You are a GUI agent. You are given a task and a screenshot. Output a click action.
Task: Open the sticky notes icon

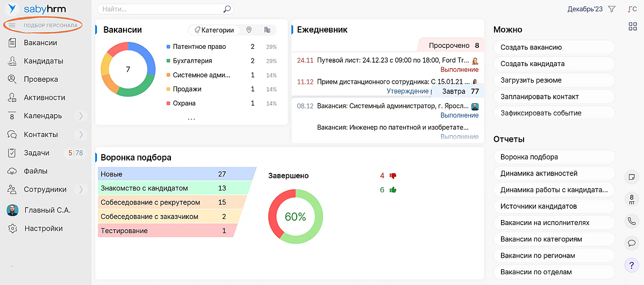click(632, 177)
